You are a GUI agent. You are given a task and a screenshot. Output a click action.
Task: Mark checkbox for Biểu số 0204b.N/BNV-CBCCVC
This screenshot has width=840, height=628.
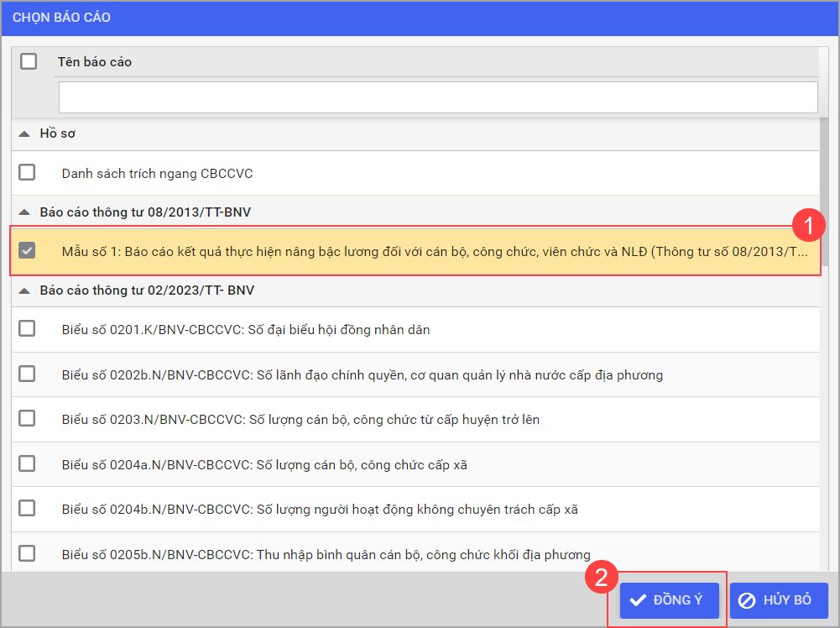tap(28, 508)
